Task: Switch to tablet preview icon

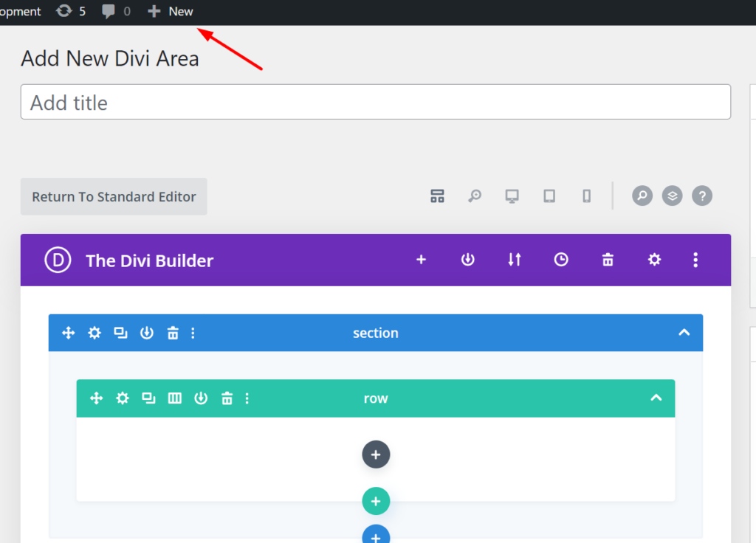Action: (x=549, y=196)
